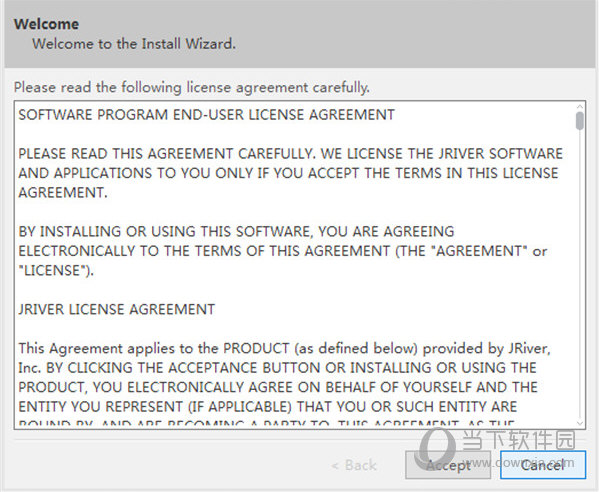The height and width of the screenshot is (492, 599).
Task: Click the license scrollbar up arrow
Action: pyautogui.click(x=580, y=107)
